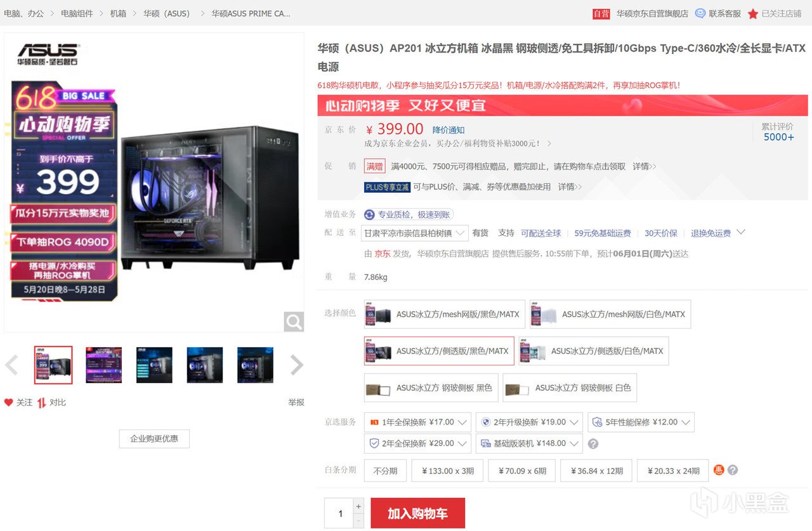The width and height of the screenshot is (812, 531).
Task: Open 联系客服 customer service chat
Action: click(x=718, y=13)
